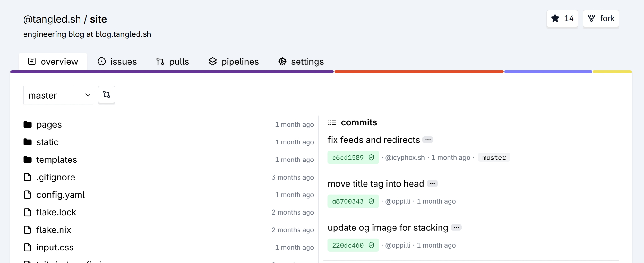Open the master branch dropdown
Image resolution: width=644 pixels, height=263 pixels.
[x=58, y=95]
